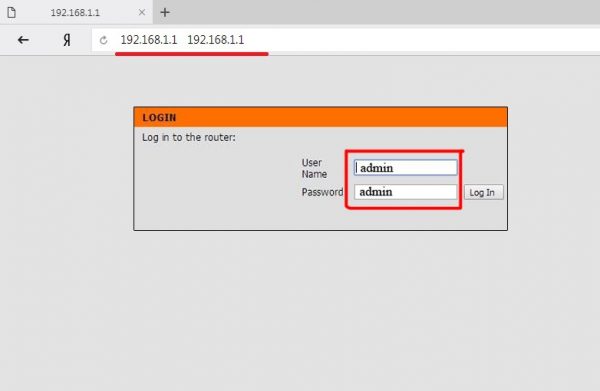Viewport: 600px width, 391px height.
Task: Click the 'Log in to the router:' text
Action: click(189, 137)
